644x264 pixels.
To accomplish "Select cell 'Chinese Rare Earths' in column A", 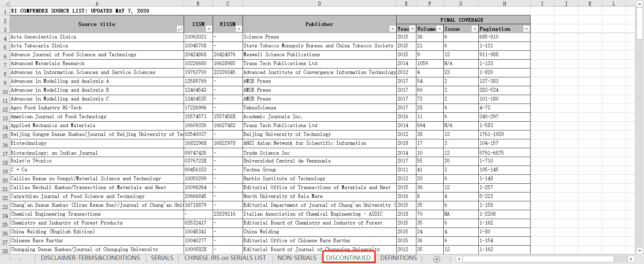I will coord(97,240).
